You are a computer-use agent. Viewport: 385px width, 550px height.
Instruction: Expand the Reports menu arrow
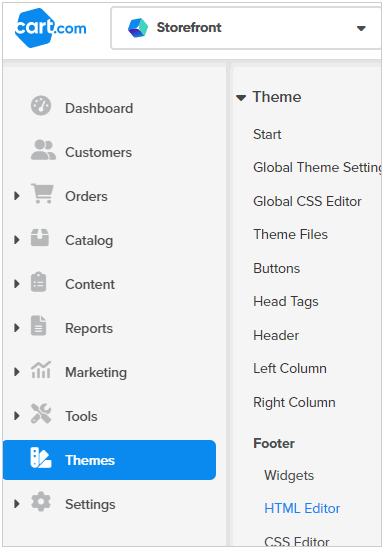pyautogui.click(x=16, y=328)
